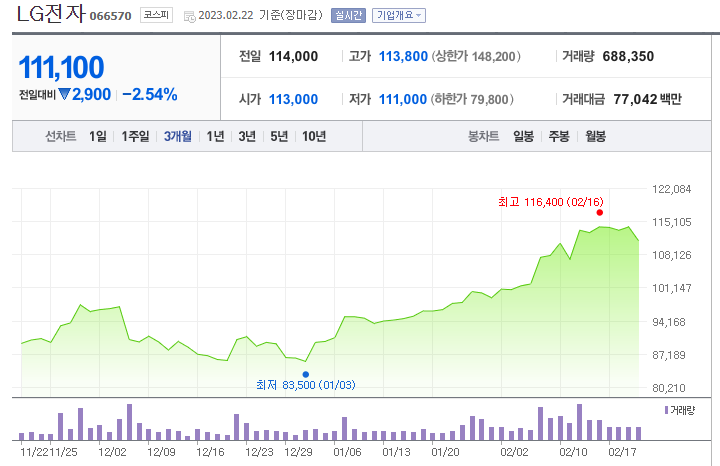Switch the line chart to 5년
Screen dimensions: 720x466
[x=279, y=136]
